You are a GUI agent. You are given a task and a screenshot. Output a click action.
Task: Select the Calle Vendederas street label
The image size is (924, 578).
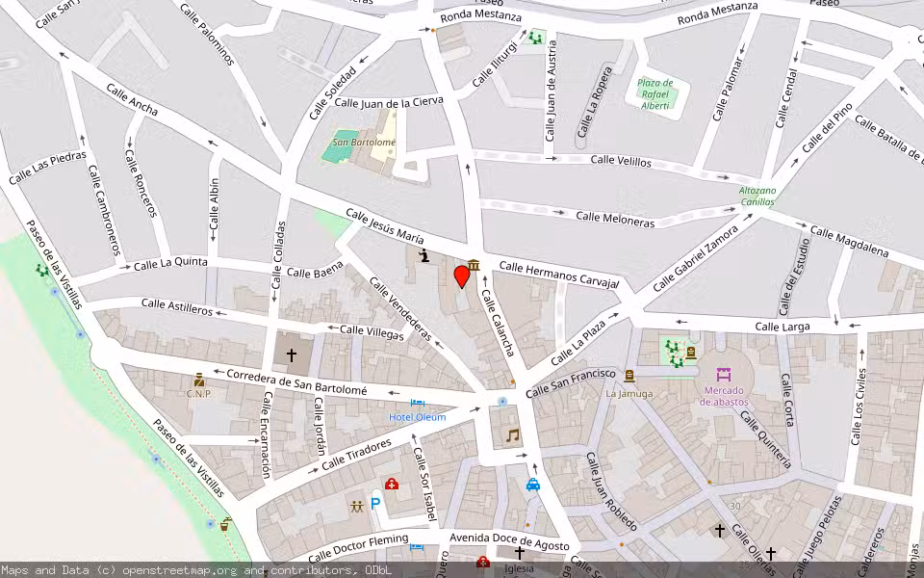pyautogui.click(x=400, y=308)
